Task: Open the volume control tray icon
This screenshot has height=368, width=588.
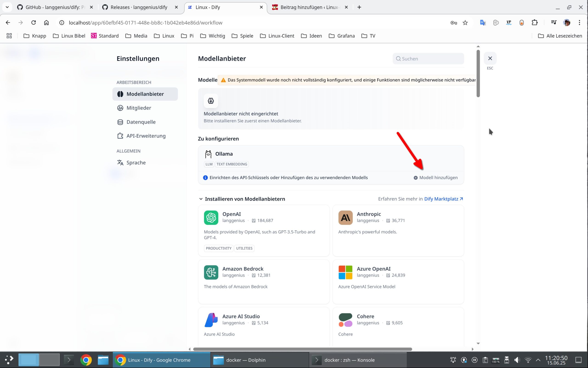Action: coord(517,360)
